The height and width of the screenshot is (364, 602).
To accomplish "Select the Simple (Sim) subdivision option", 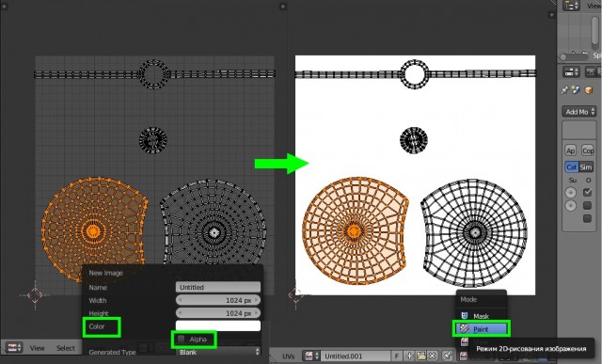I will tap(586, 167).
